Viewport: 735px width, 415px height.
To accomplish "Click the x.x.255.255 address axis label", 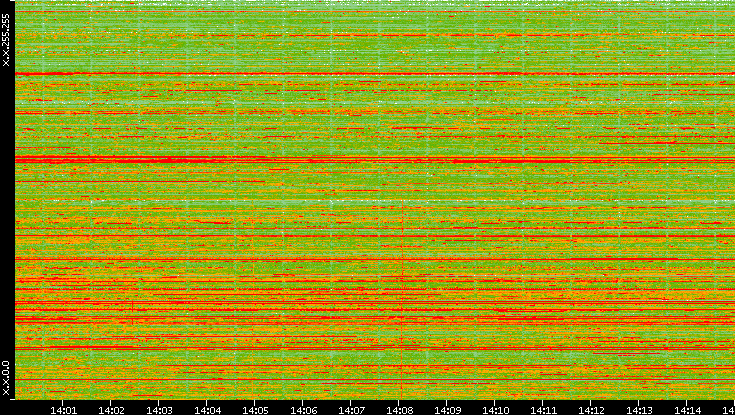I will coord(6,40).
